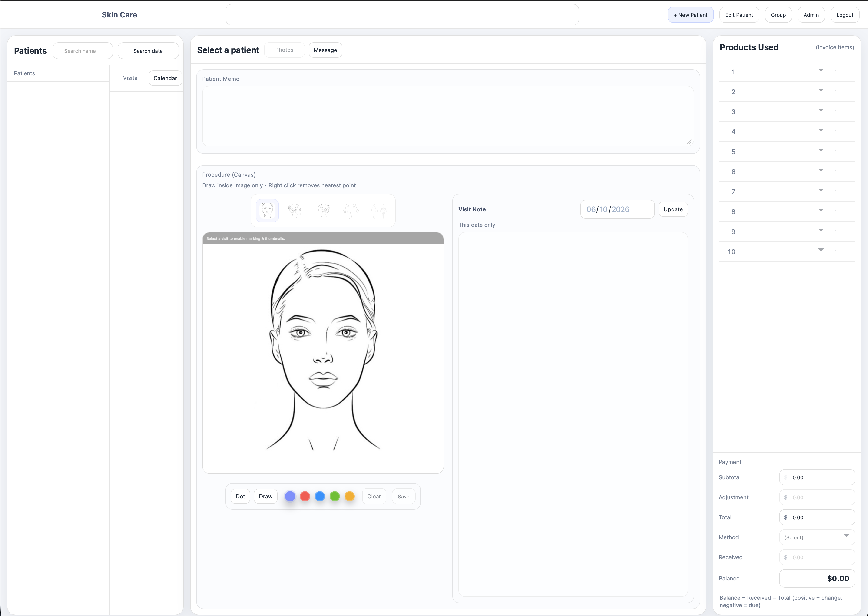This screenshot has height=616, width=868.
Task: Edit quantity field for product row 10
Action: pos(842,252)
